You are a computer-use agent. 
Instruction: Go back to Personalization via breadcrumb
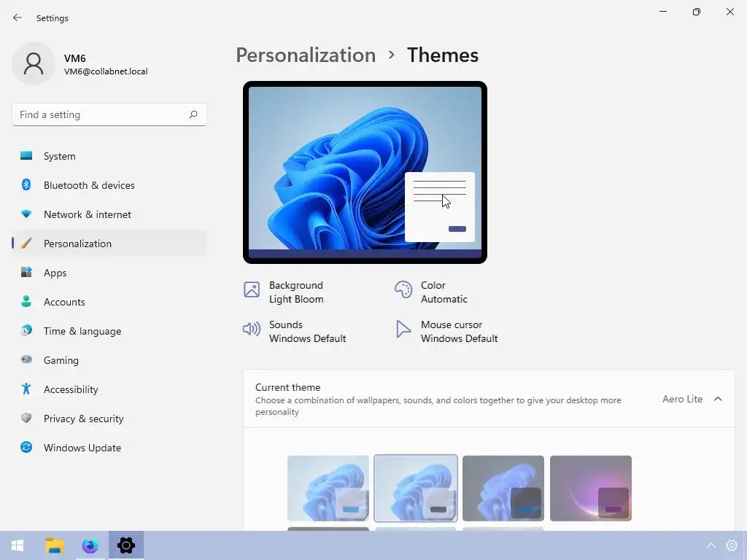(306, 55)
